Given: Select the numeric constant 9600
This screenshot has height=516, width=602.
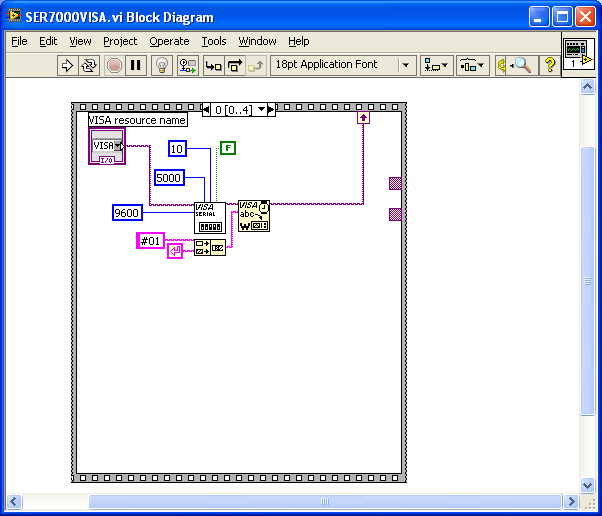Looking at the screenshot, I should pyautogui.click(x=127, y=213).
